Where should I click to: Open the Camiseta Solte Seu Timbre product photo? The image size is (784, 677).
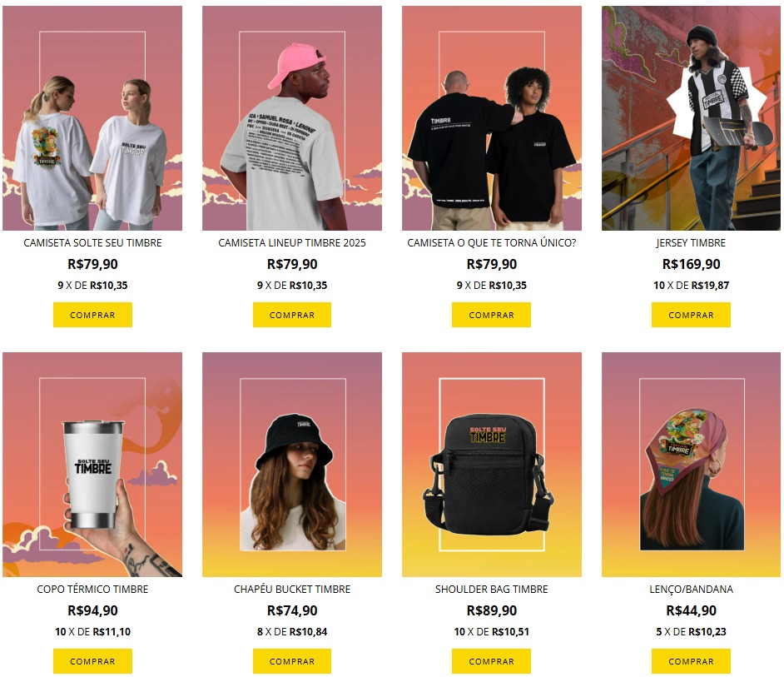(92, 118)
